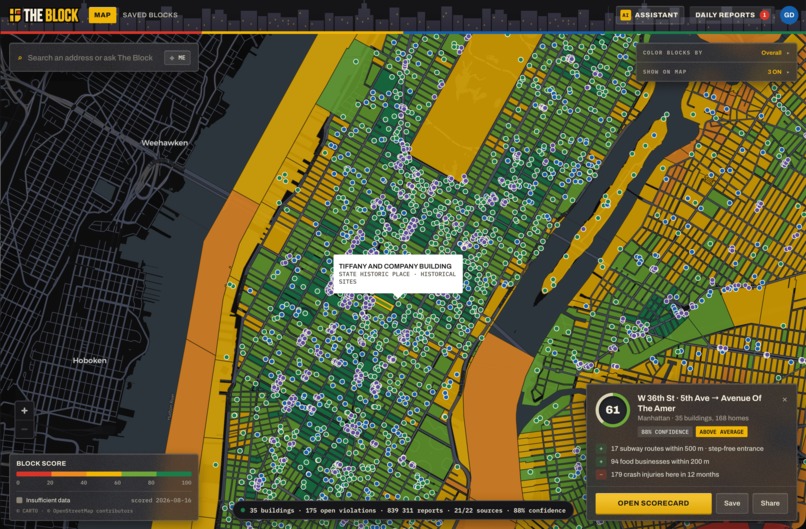The height and width of the screenshot is (529, 806).
Task: Click 'State Historic Place · Historical Sites' subtitle
Action: pos(397,278)
